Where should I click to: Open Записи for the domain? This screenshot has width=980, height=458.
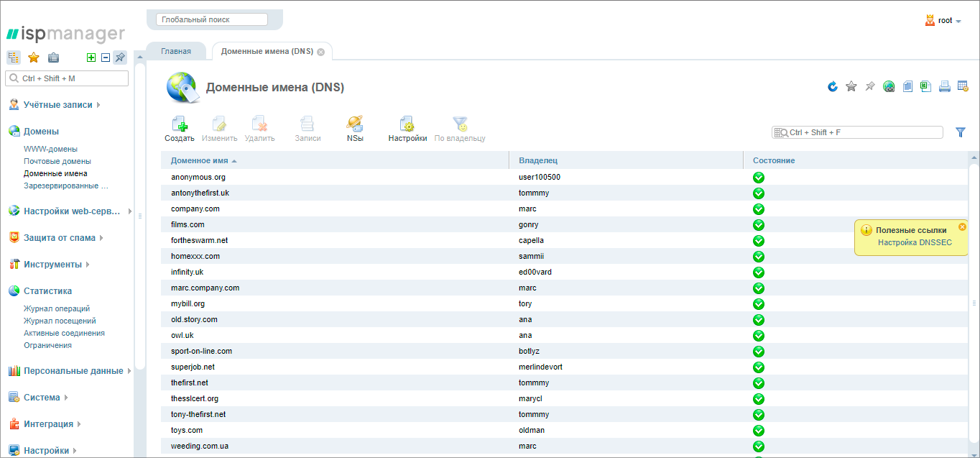click(x=308, y=129)
